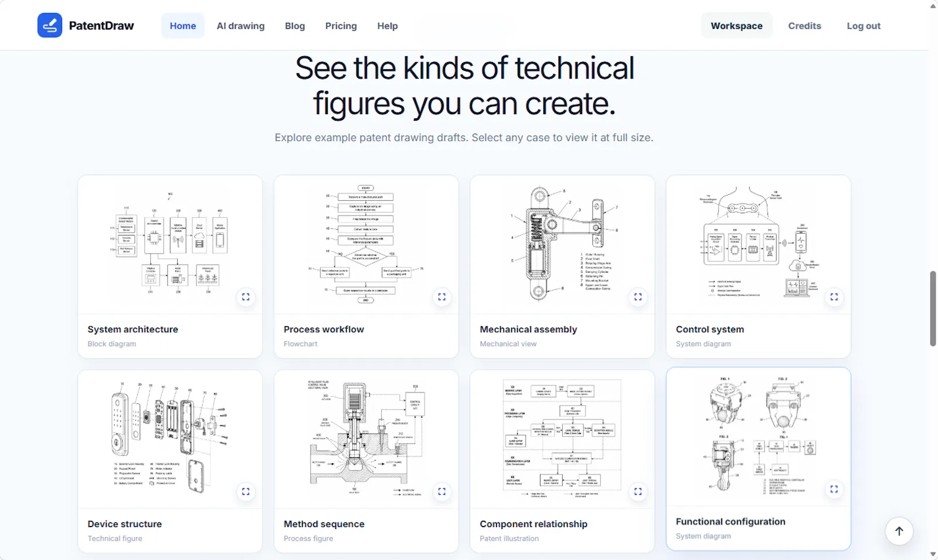Image resolution: width=938 pixels, height=560 pixels.
Task: View Credits in the header
Action: pos(804,26)
